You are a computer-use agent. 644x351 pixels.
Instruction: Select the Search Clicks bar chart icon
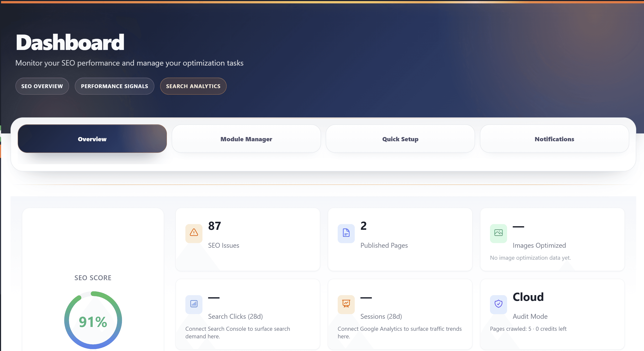pyautogui.click(x=194, y=304)
